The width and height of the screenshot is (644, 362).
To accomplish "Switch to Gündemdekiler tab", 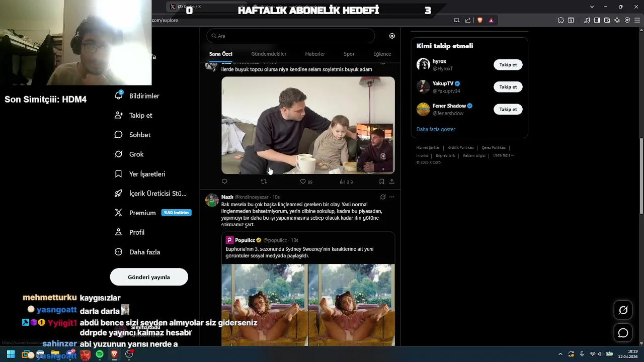I will 269,54.
